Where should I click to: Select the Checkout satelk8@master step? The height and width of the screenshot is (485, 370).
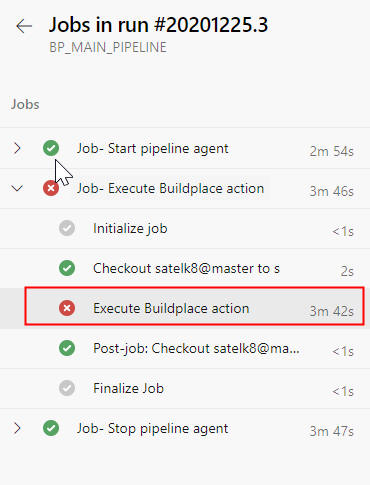pos(185,269)
